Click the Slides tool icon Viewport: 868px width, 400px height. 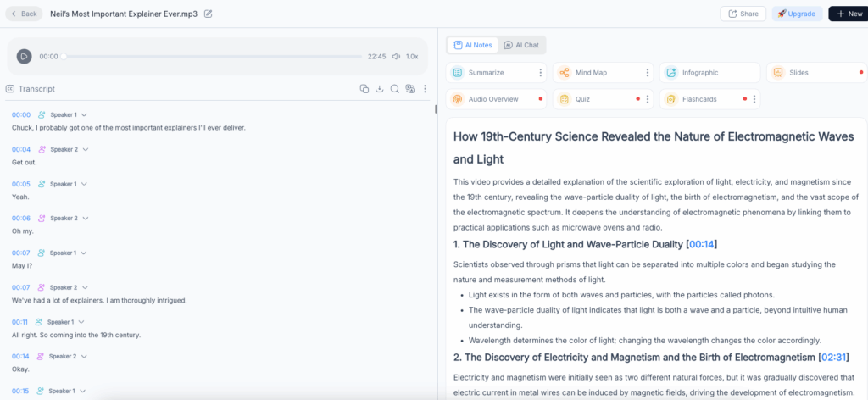778,73
